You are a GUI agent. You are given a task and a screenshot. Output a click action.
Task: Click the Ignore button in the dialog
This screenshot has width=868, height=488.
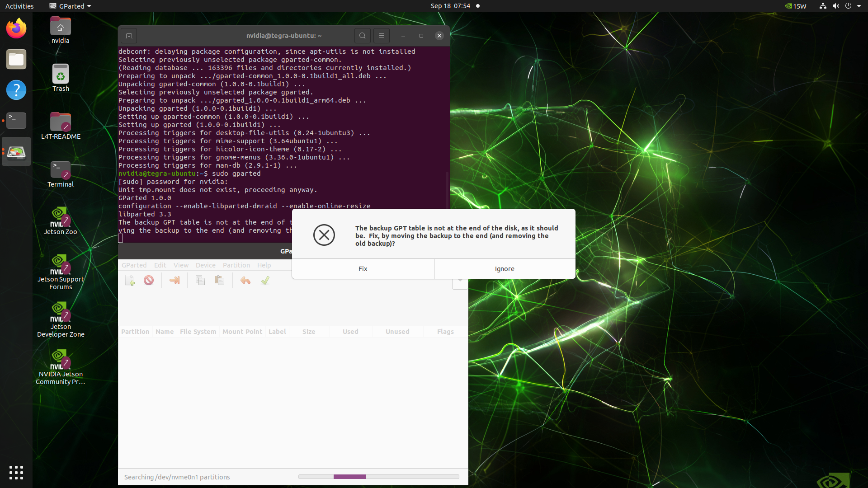(x=505, y=269)
